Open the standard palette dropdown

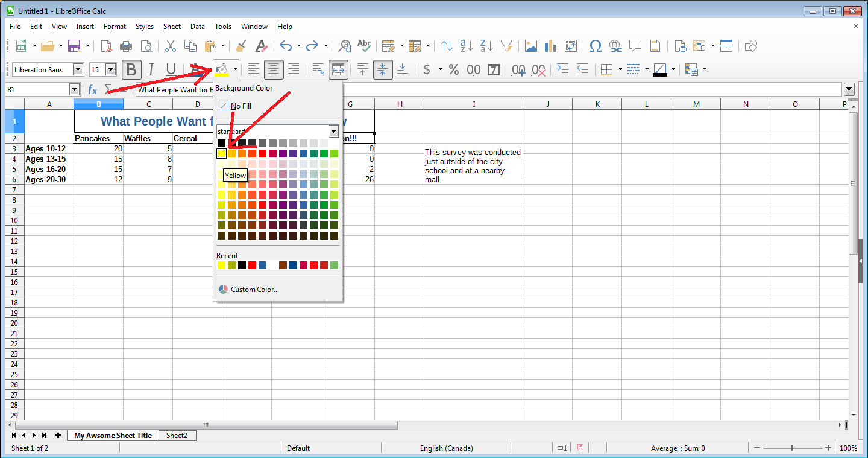pyautogui.click(x=333, y=131)
